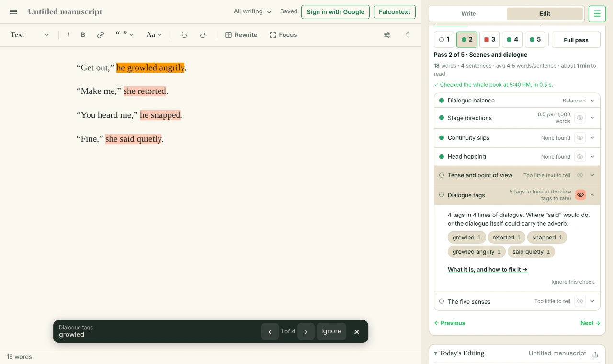Show The five senses highlights
The width and height of the screenshot is (613, 364).
click(x=580, y=301)
